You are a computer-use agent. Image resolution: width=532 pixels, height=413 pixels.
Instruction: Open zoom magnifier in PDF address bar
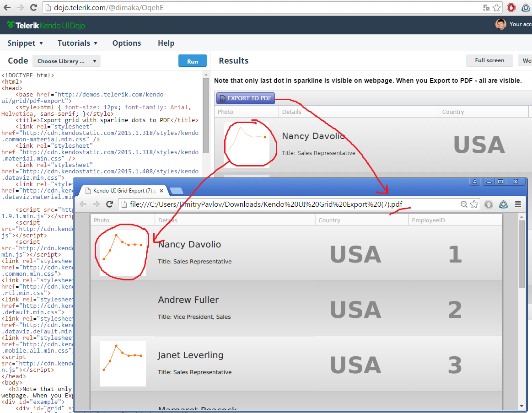coord(464,204)
